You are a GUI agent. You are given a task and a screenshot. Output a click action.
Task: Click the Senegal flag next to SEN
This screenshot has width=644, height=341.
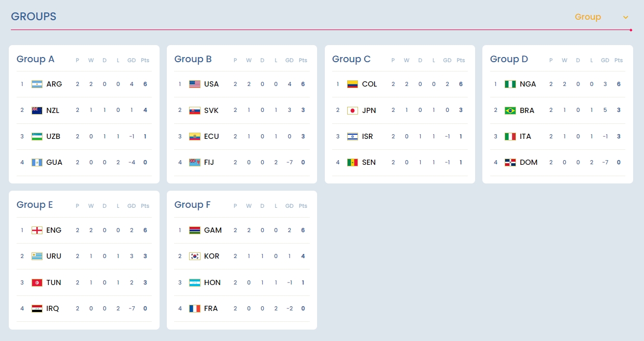pyautogui.click(x=352, y=162)
